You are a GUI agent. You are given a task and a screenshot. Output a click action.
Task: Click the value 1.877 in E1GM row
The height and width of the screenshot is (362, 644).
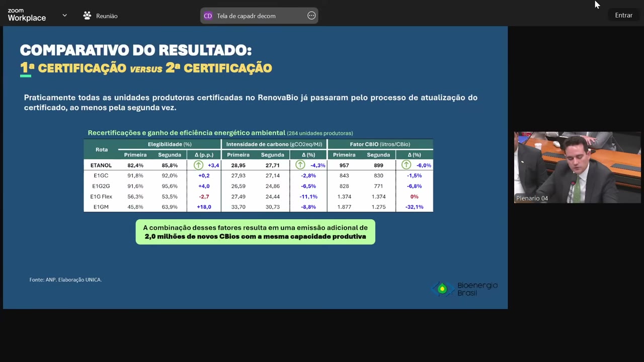click(x=344, y=207)
